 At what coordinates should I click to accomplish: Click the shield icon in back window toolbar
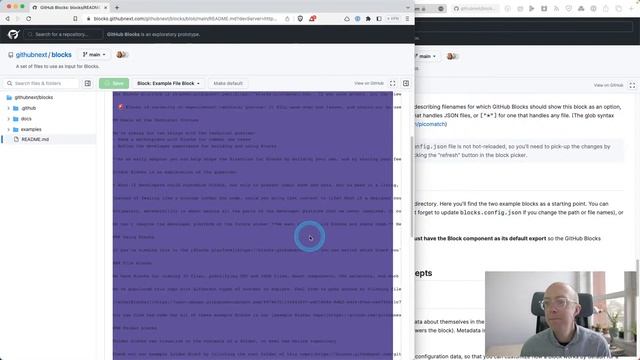(569, 9)
